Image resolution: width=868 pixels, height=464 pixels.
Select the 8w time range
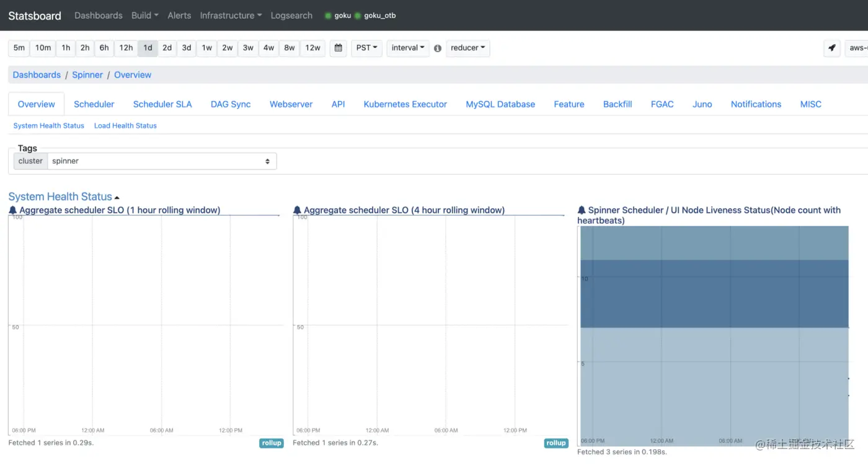pyautogui.click(x=290, y=48)
